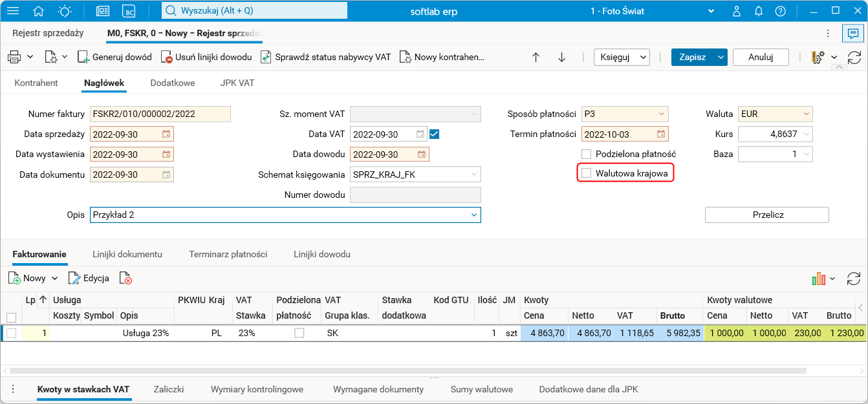
Task: Click the Anuluj button
Action: [x=761, y=57]
